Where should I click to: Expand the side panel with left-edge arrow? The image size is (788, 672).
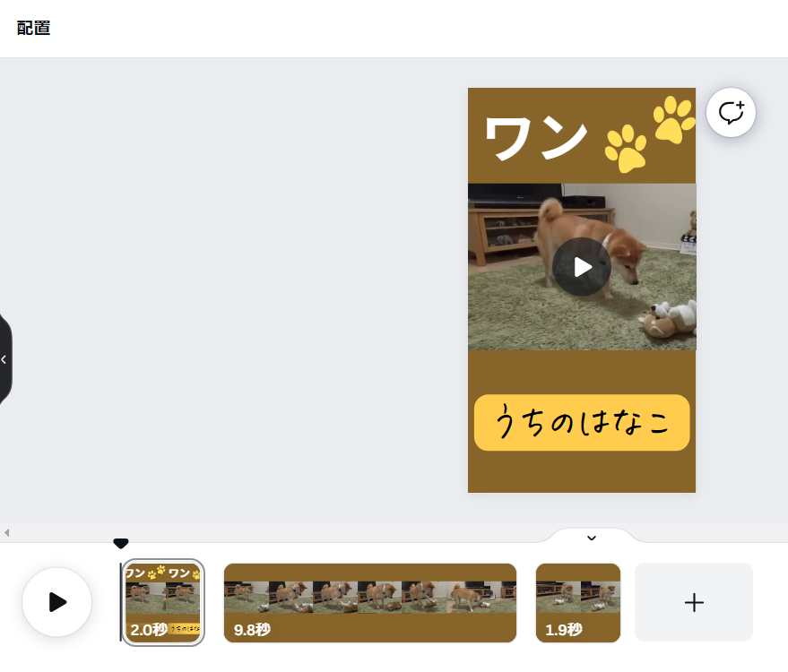(4, 359)
